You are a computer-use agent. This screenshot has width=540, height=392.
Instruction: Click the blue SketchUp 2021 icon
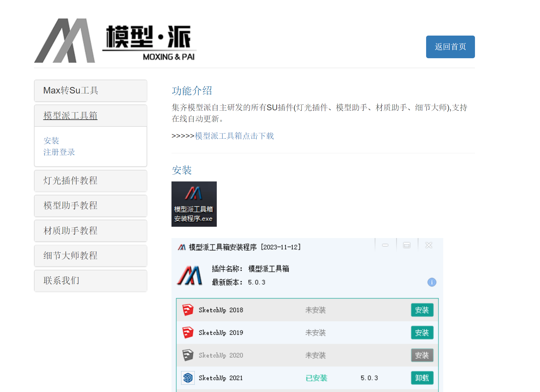point(188,378)
